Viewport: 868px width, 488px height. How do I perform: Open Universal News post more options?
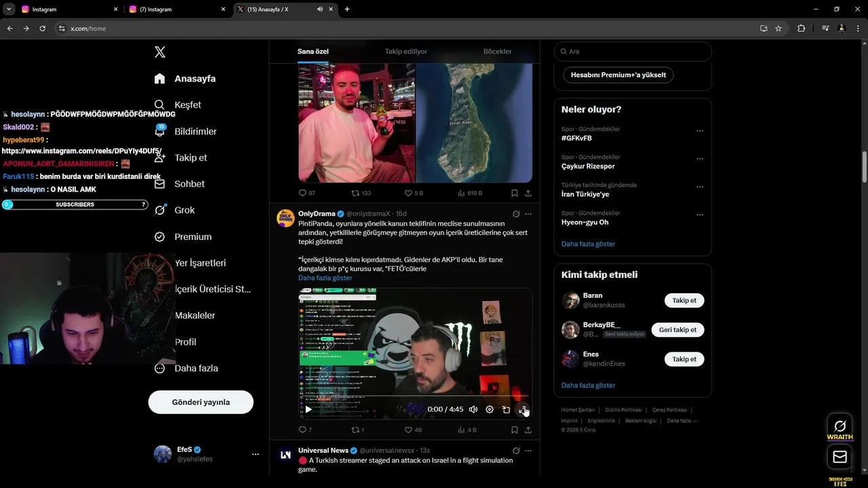click(528, 451)
